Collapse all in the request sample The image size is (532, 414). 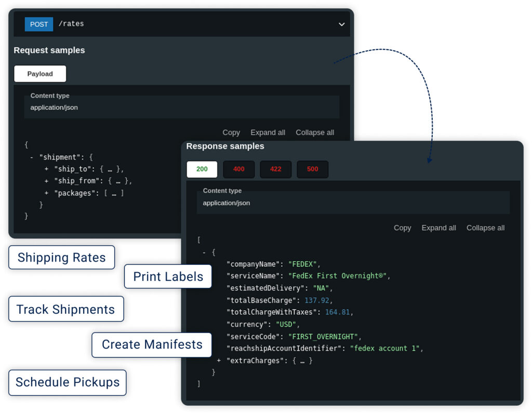pos(315,132)
